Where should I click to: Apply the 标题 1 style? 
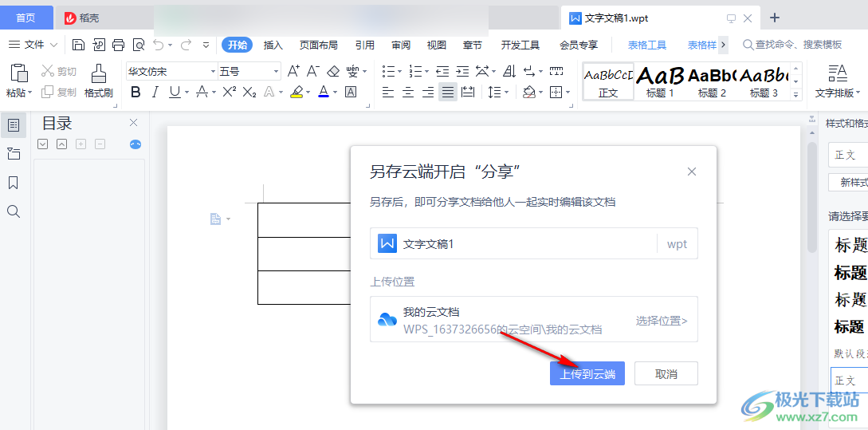[x=660, y=81]
